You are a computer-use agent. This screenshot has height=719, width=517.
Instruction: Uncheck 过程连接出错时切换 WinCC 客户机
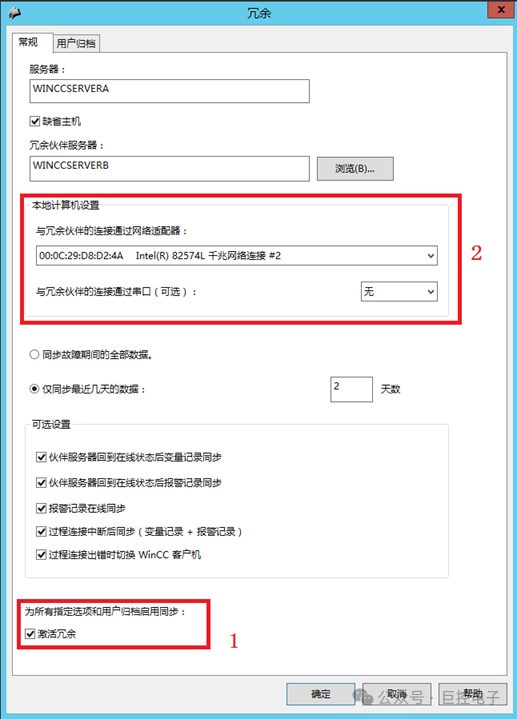click(x=41, y=555)
